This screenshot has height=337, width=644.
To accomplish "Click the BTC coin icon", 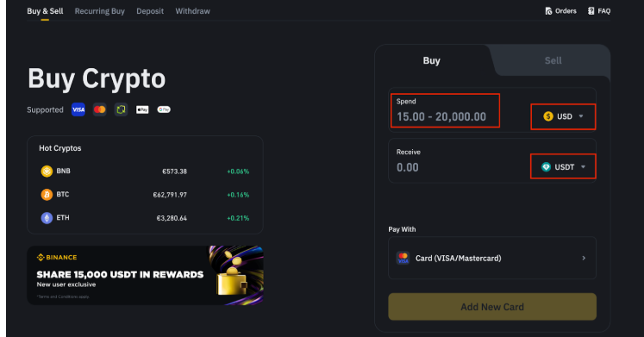I will (x=47, y=195).
